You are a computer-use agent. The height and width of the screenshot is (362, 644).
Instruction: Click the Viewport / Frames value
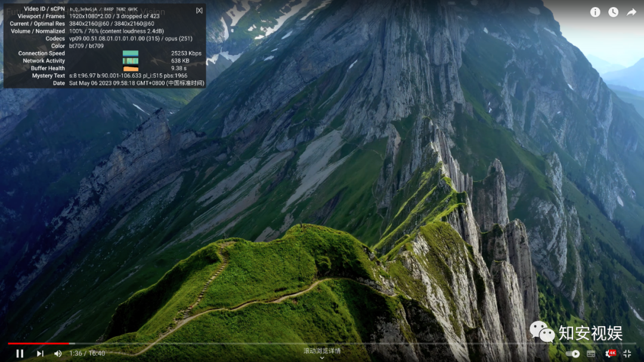click(114, 17)
